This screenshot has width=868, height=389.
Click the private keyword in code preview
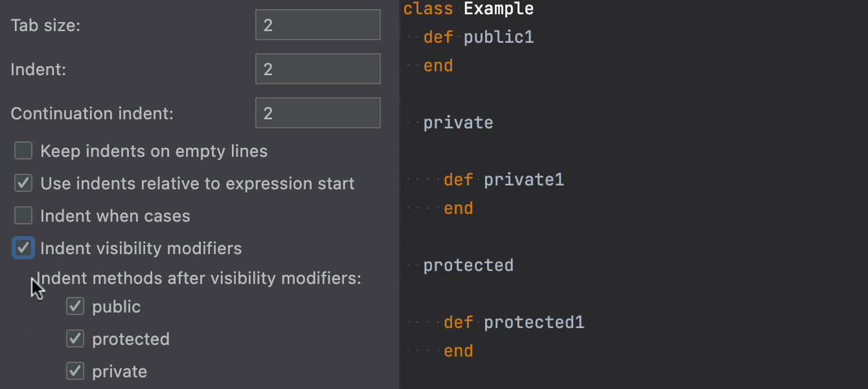click(x=458, y=123)
